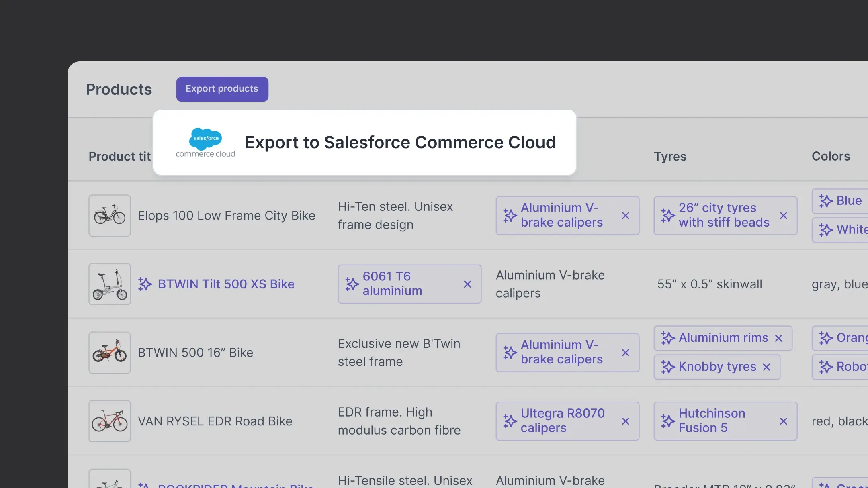Open the BTWIN Tilt 500 XS Bike link
The image size is (868, 488).
coord(226,284)
